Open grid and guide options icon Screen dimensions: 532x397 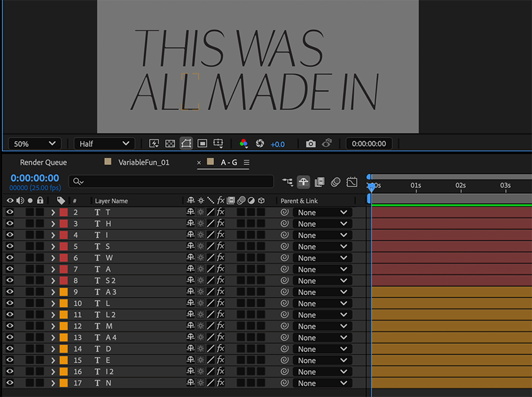pos(218,143)
